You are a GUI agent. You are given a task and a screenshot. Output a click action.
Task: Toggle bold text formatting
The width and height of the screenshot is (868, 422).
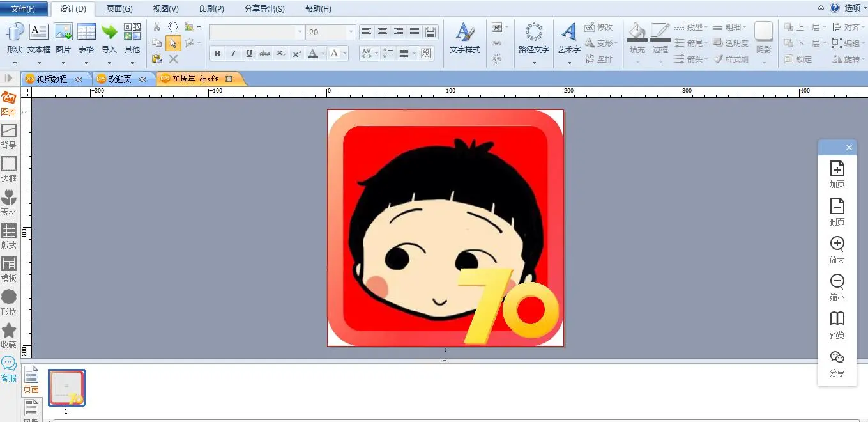[217, 54]
